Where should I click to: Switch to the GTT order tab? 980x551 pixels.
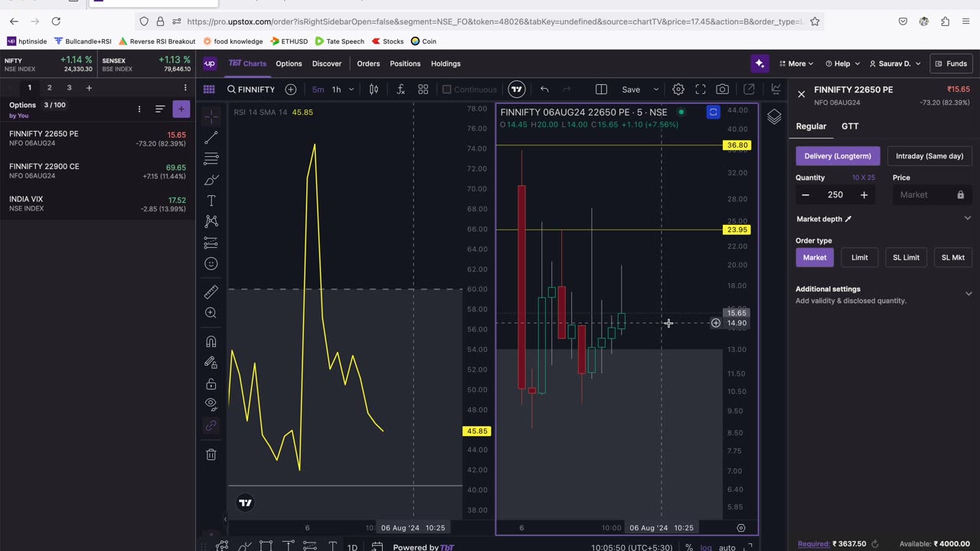850,126
